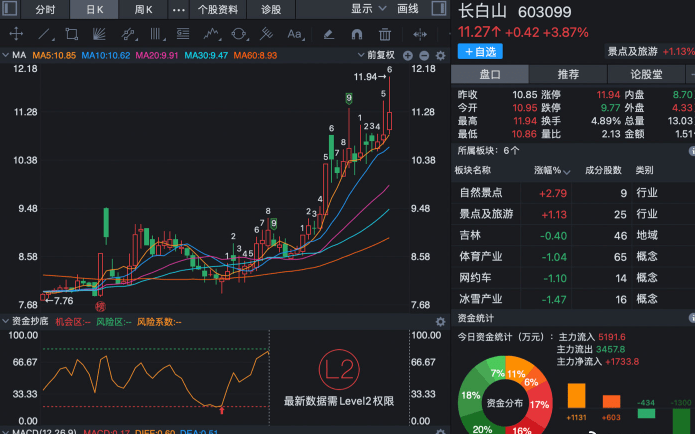Switch to the 周K tab
The height and width of the screenshot is (434, 695).
tap(143, 9)
